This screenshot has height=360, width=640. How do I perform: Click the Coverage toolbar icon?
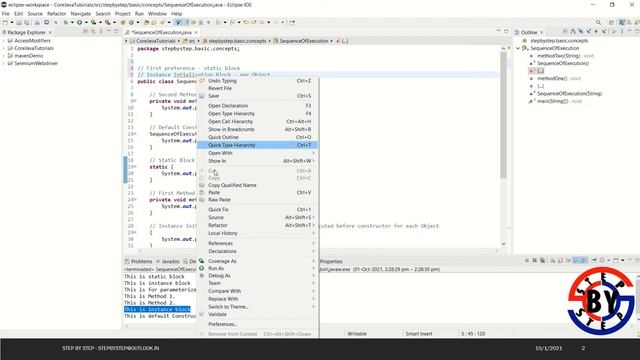tap(93, 22)
